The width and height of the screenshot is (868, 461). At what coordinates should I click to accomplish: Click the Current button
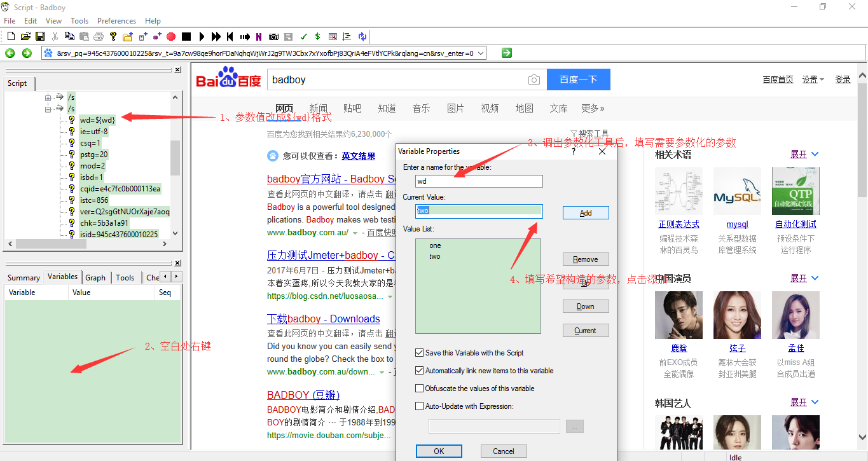[586, 331]
